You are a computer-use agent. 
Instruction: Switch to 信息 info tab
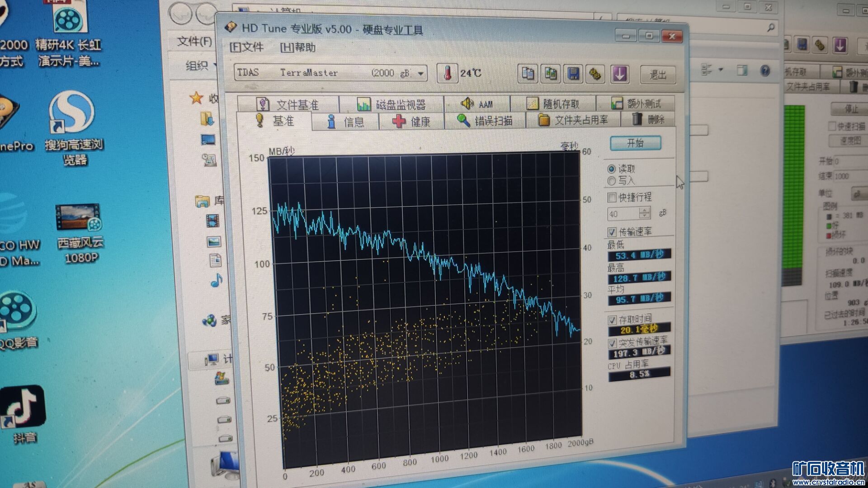pyautogui.click(x=345, y=122)
